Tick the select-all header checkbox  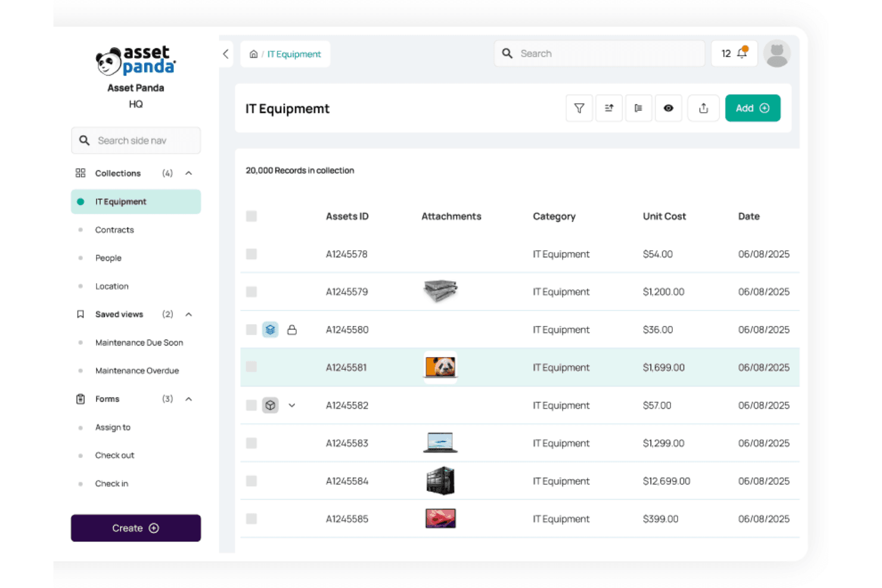click(251, 216)
